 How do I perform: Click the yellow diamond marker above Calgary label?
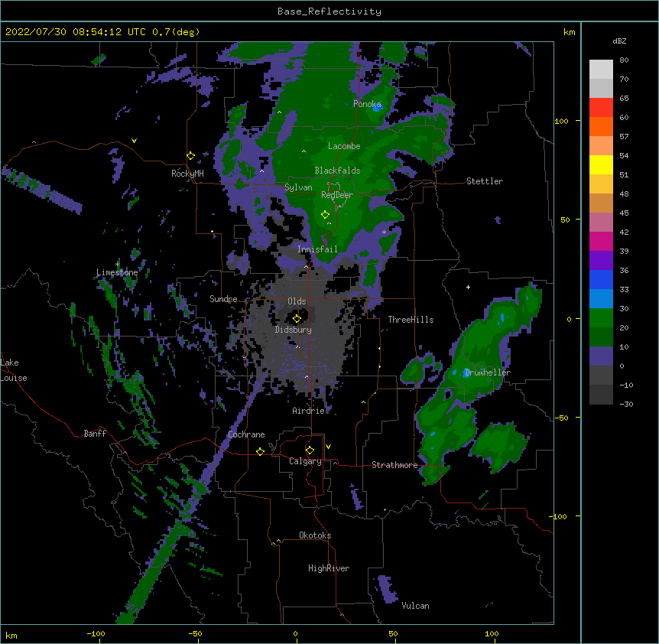click(x=310, y=450)
